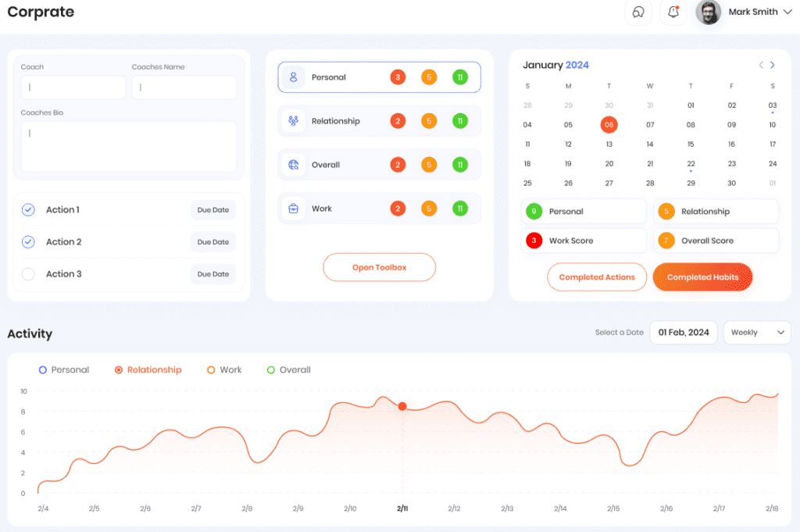Click the Personal category person icon
Screen dimensions: 800x532
coord(294,77)
